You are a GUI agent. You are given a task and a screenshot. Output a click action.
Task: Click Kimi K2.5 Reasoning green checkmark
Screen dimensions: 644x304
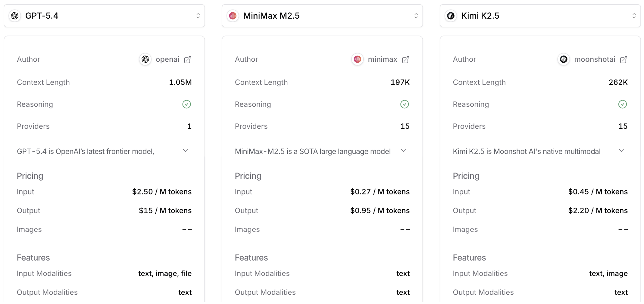(x=622, y=104)
